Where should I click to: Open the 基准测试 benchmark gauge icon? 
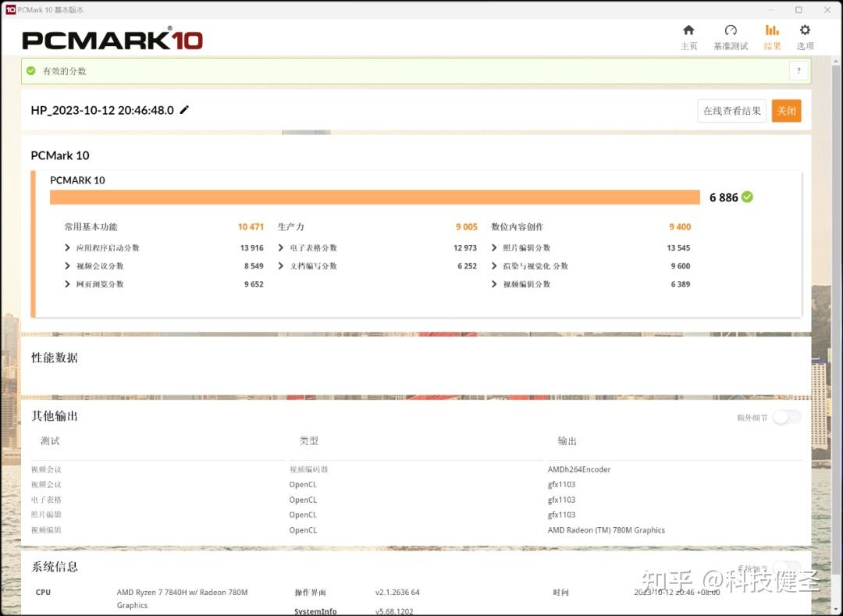730,30
